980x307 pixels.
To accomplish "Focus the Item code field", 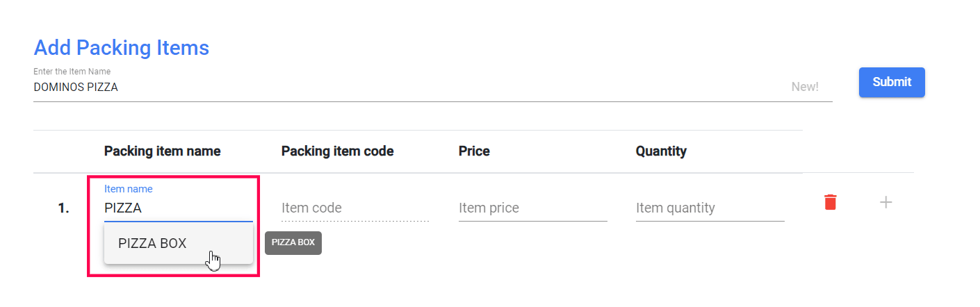I will [354, 208].
